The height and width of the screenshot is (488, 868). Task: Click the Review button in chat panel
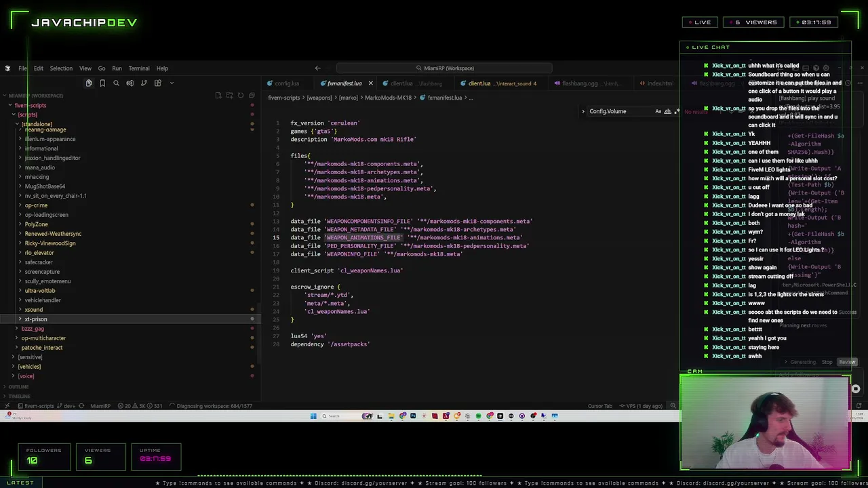847,362
